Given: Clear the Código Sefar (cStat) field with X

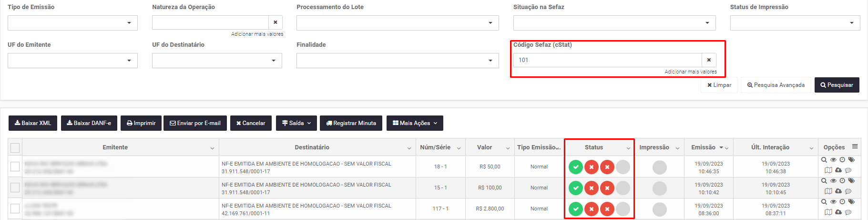Looking at the screenshot, I should click(709, 60).
